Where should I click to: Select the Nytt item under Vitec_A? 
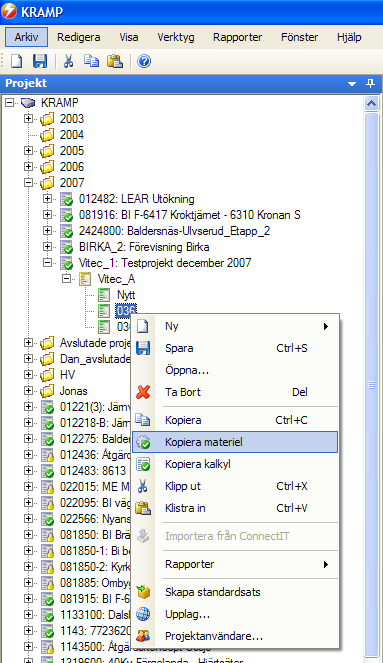[x=126, y=295]
